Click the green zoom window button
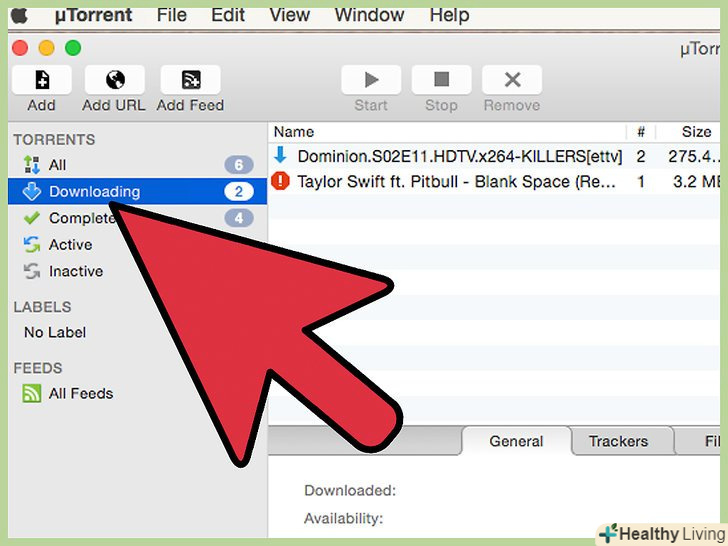Image resolution: width=728 pixels, height=546 pixels. [x=73, y=48]
